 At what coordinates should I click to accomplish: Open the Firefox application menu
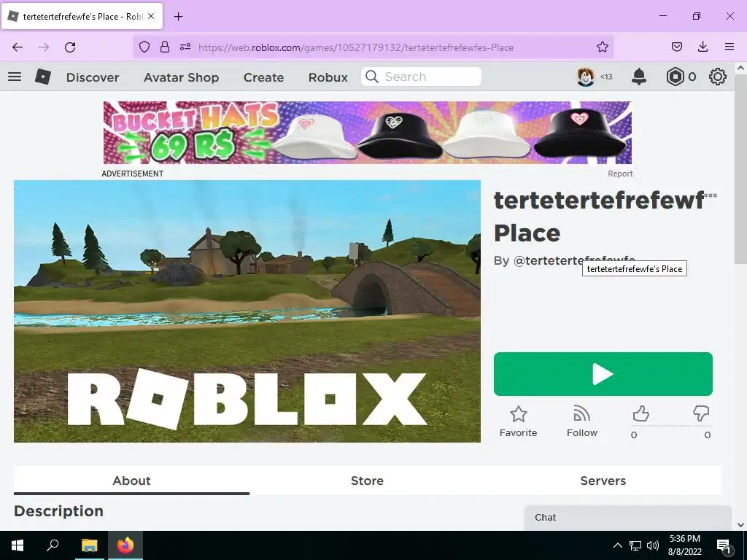pyautogui.click(x=729, y=47)
